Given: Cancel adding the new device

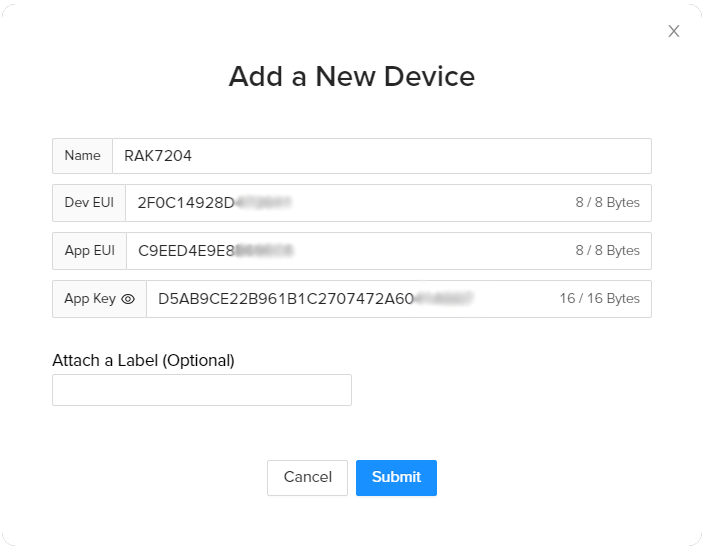Looking at the screenshot, I should (x=307, y=478).
